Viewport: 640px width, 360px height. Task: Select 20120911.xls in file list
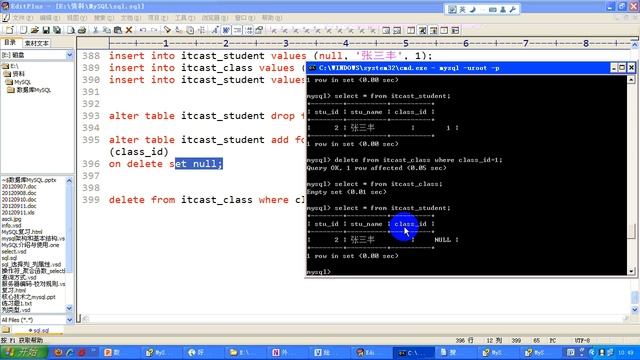coord(18,213)
